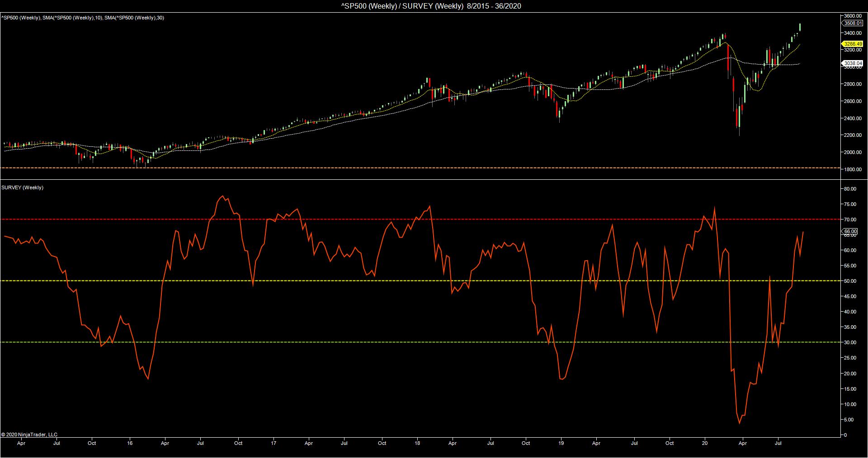This screenshot has height=458, width=868.
Task: Click the 3600.00 price axis label
Action: tap(853, 16)
